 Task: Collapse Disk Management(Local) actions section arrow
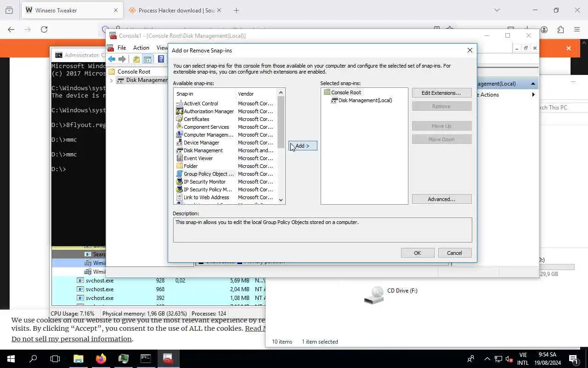(533, 84)
